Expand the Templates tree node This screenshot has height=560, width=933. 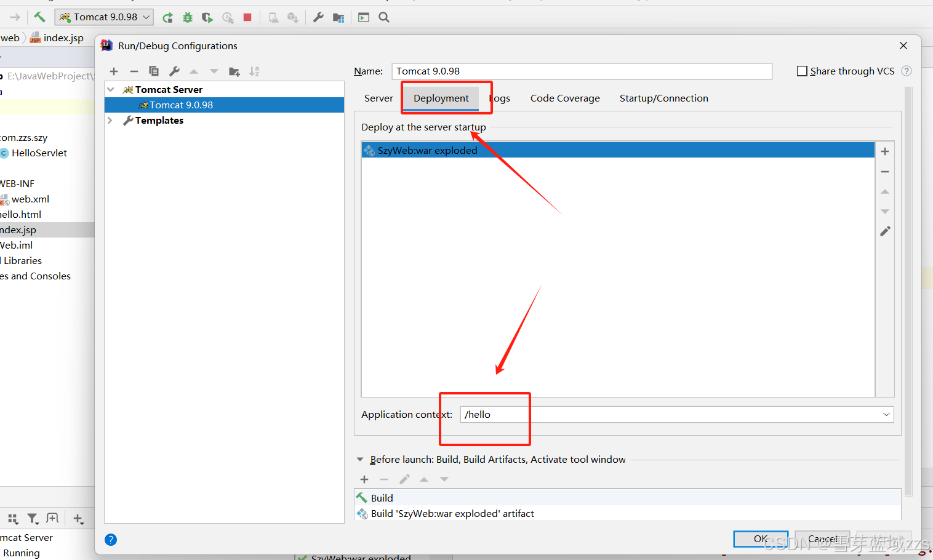click(110, 120)
